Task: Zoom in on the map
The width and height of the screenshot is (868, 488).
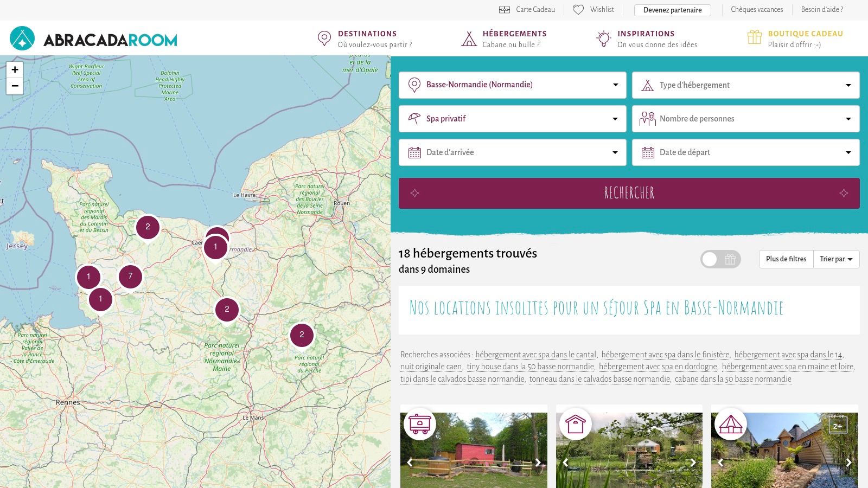Action: coord(15,69)
